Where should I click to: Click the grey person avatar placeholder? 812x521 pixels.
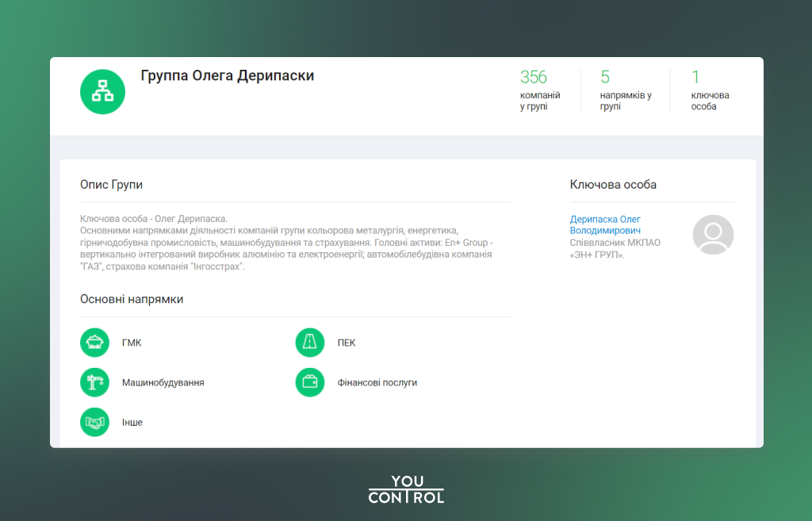tap(713, 235)
